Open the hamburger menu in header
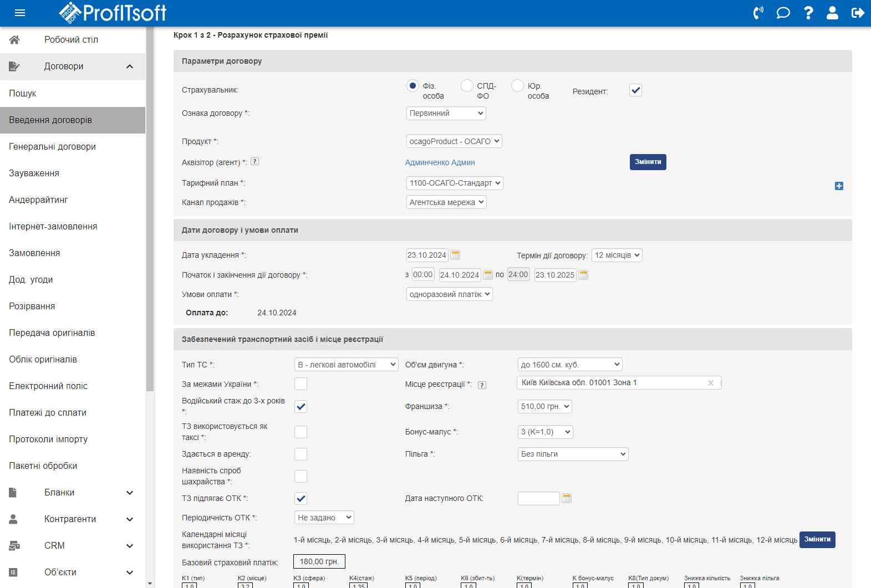Screen dimensions: 871x588 click(20, 13)
